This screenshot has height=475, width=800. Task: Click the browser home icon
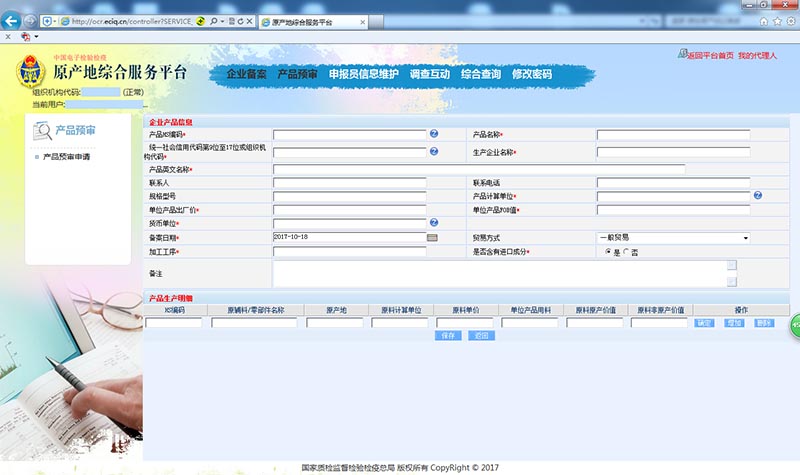click(764, 21)
